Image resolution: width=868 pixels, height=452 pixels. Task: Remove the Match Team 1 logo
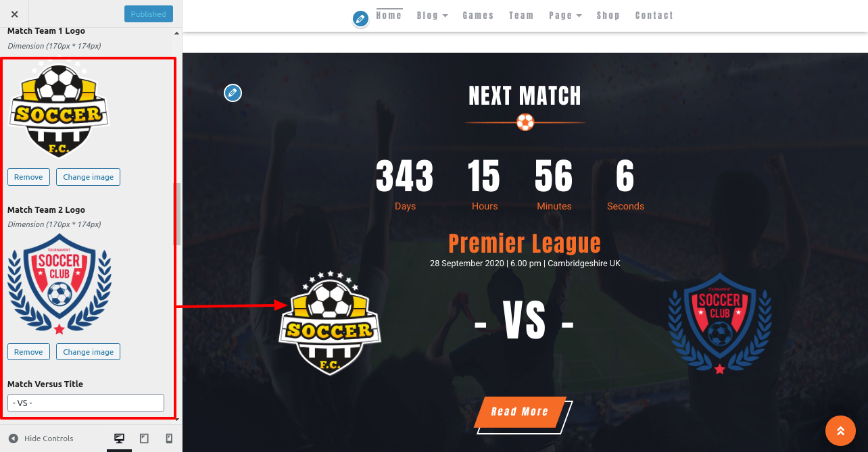coord(28,177)
